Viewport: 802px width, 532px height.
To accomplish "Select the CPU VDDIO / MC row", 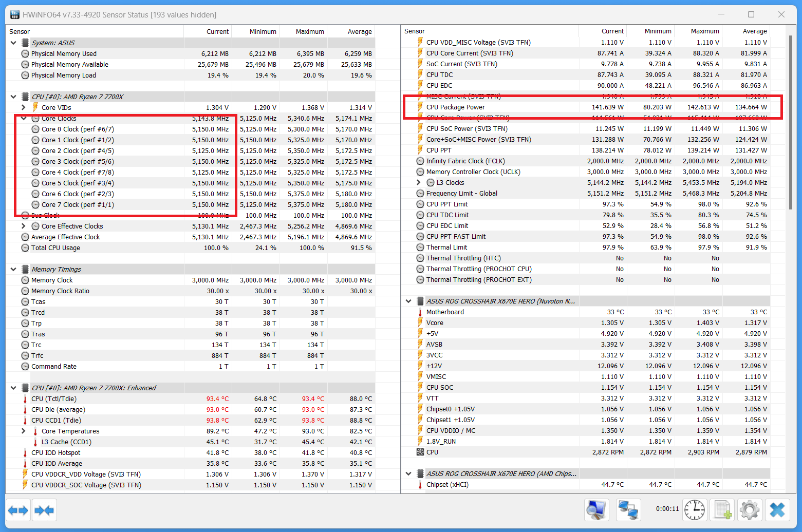I will click(x=586, y=431).
